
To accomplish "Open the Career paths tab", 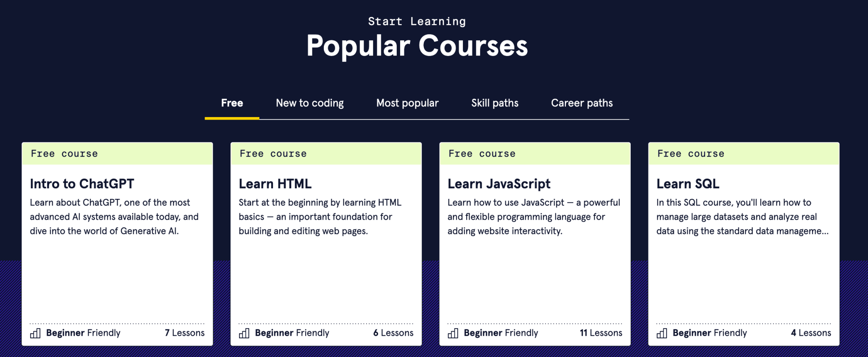I will click(x=582, y=103).
